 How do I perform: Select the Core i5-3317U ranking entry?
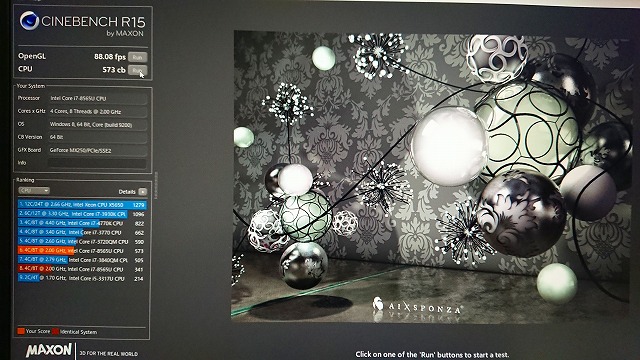click(82, 278)
